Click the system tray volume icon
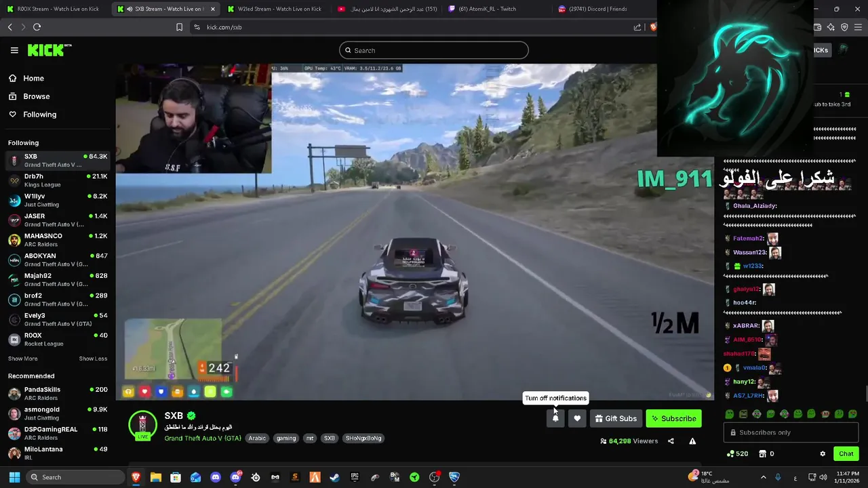 823,477
